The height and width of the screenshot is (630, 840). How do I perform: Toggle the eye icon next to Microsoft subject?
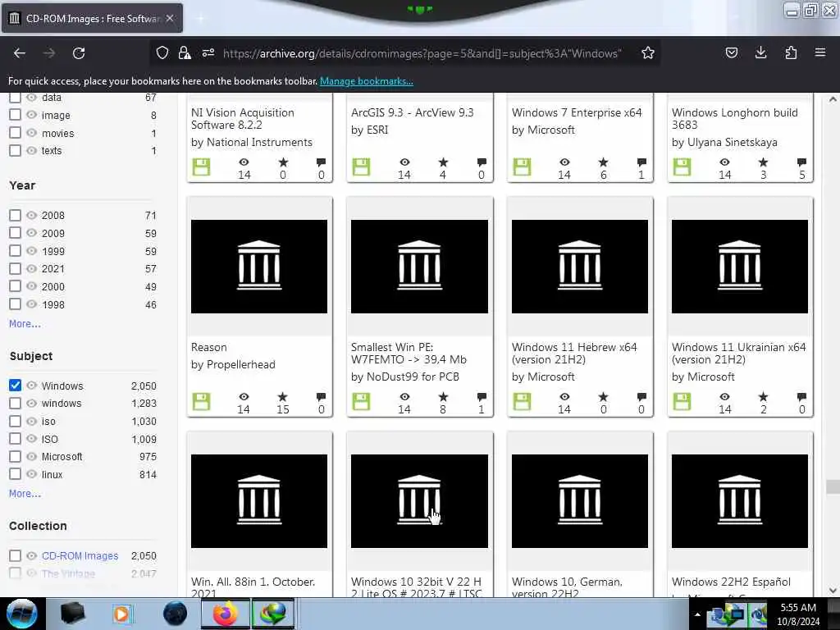click(32, 456)
